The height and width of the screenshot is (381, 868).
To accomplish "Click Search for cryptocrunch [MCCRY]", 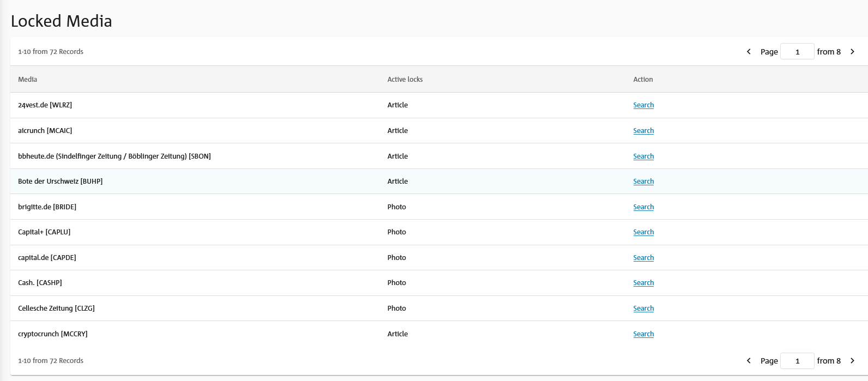I will coord(643,334).
